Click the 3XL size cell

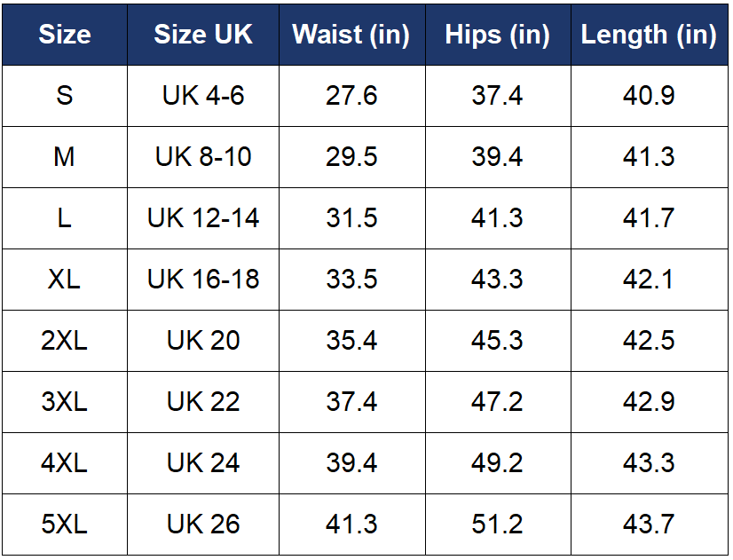65,402
